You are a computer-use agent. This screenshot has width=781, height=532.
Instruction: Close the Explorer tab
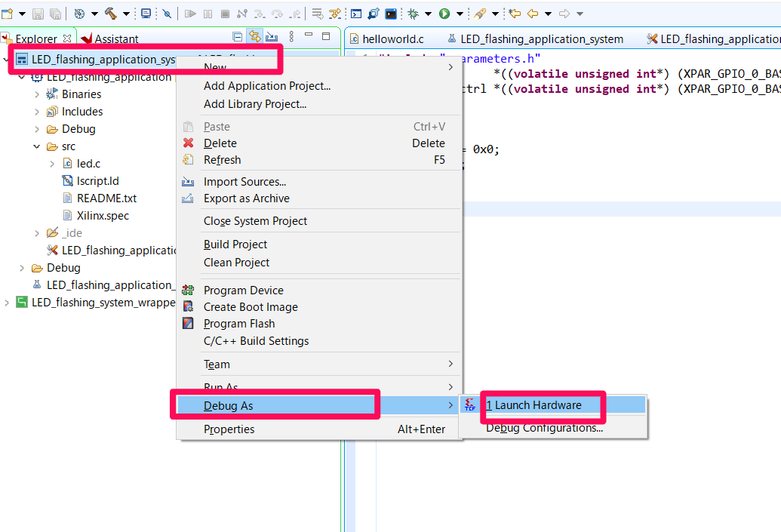67,38
